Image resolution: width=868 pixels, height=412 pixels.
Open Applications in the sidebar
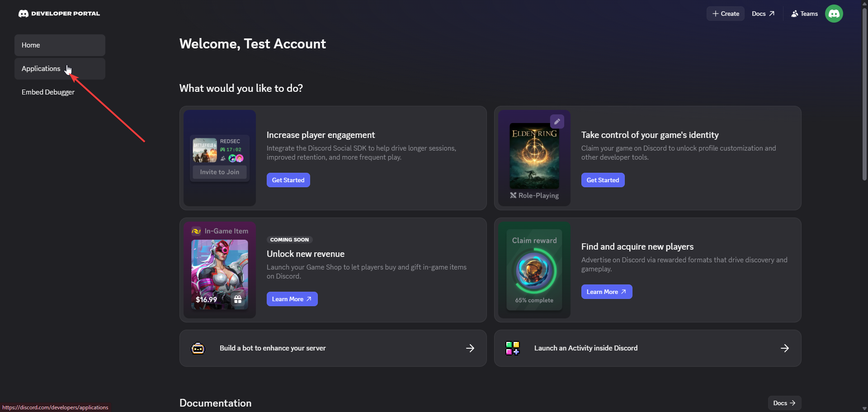60,69
